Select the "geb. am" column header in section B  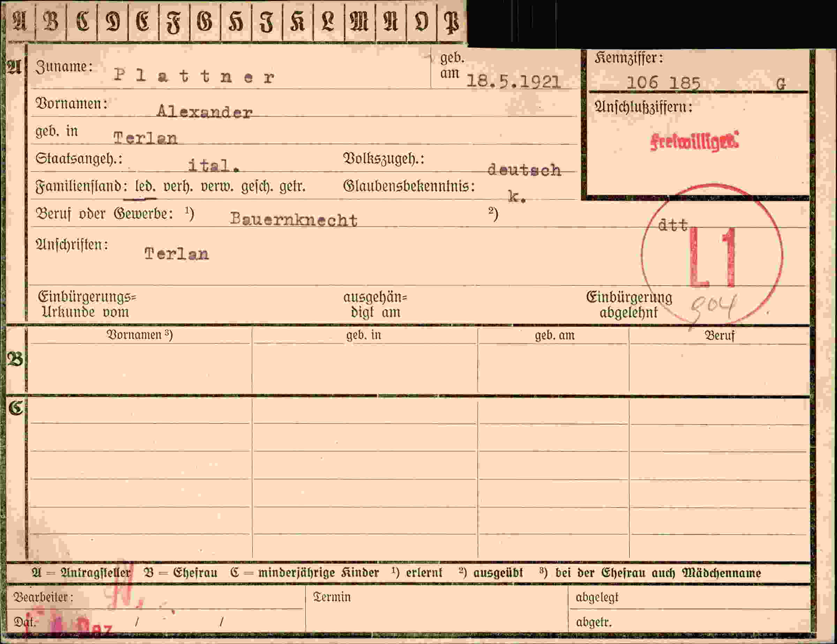(x=555, y=336)
